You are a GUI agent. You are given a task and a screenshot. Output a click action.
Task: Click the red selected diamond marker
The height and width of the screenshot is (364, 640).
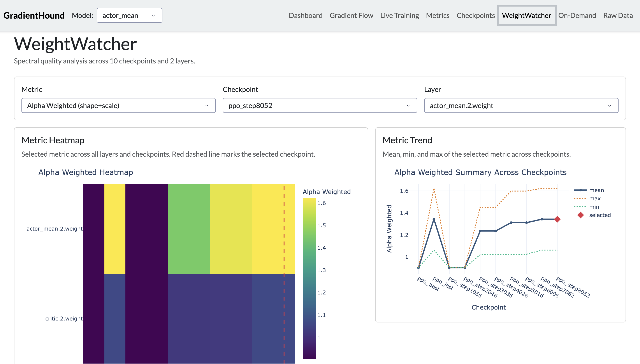557,219
